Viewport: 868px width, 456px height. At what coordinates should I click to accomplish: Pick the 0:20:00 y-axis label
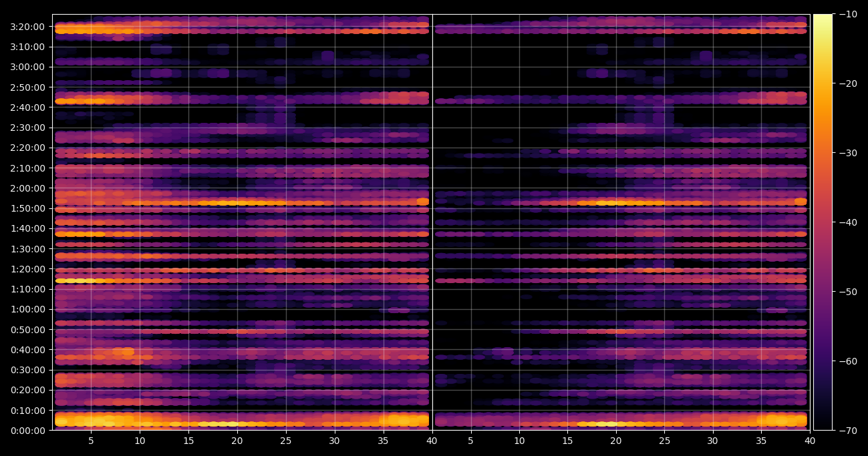point(28,390)
